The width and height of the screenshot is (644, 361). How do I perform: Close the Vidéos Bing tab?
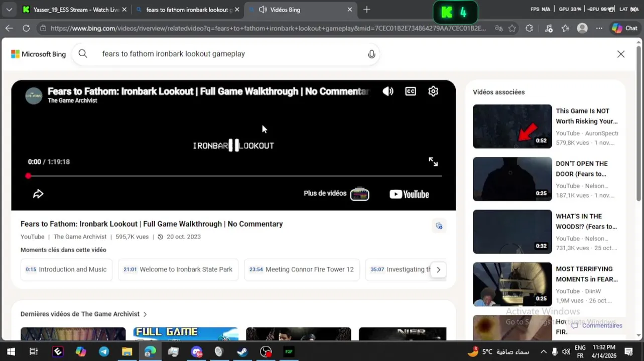350,10
